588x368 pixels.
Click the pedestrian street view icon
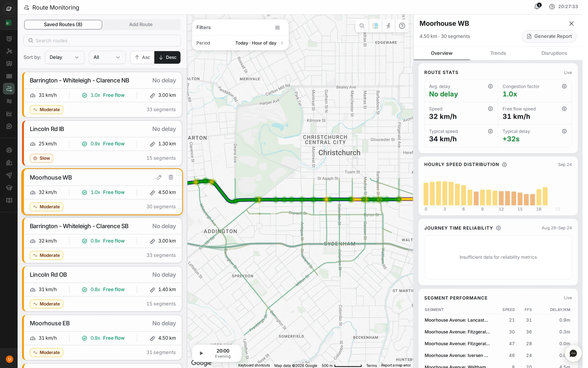(388, 26)
